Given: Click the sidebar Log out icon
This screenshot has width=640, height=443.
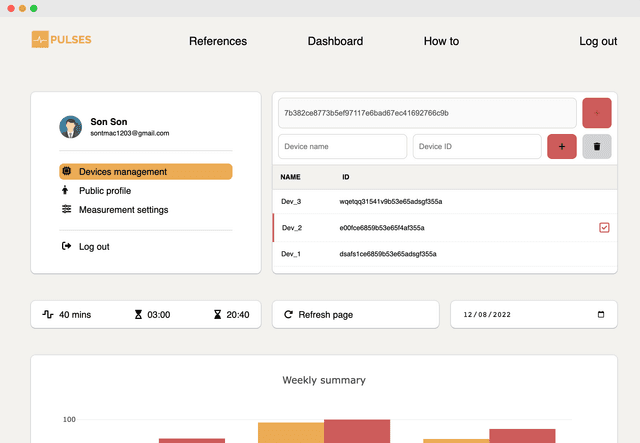Looking at the screenshot, I should coord(67,246).
